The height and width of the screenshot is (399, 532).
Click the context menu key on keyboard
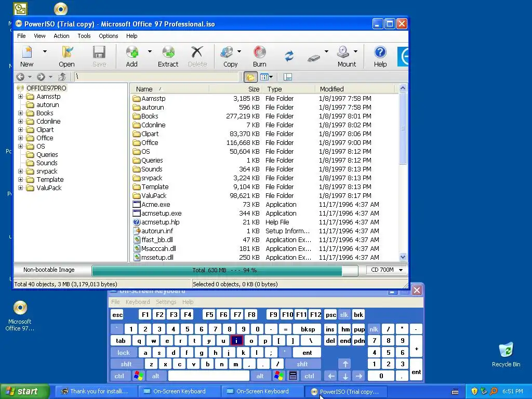pos(293,376)
